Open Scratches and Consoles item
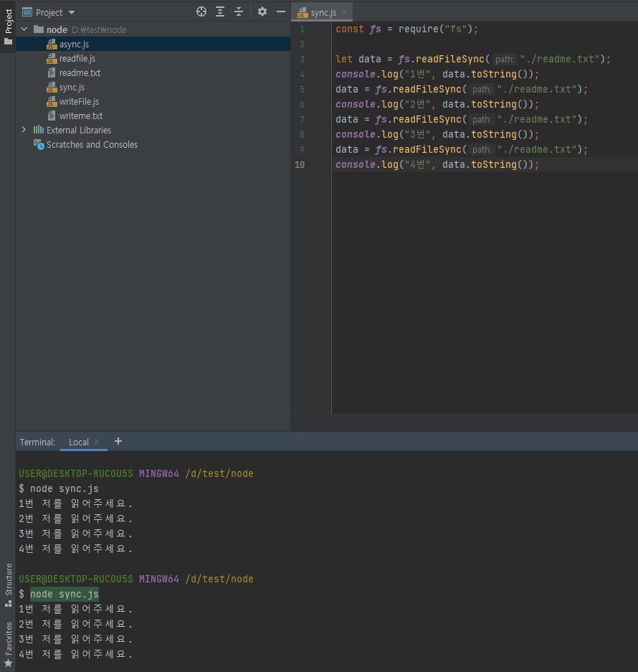The width and height of the screenshot is (638, 672). [x=91, y=144]
